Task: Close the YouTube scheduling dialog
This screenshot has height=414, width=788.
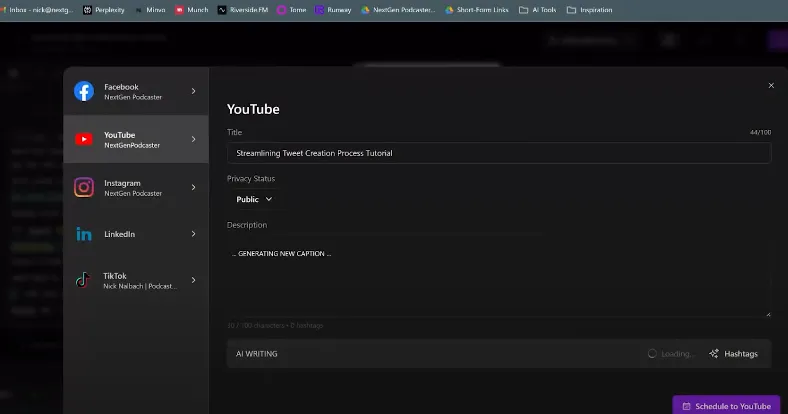Action: point(771,86)
